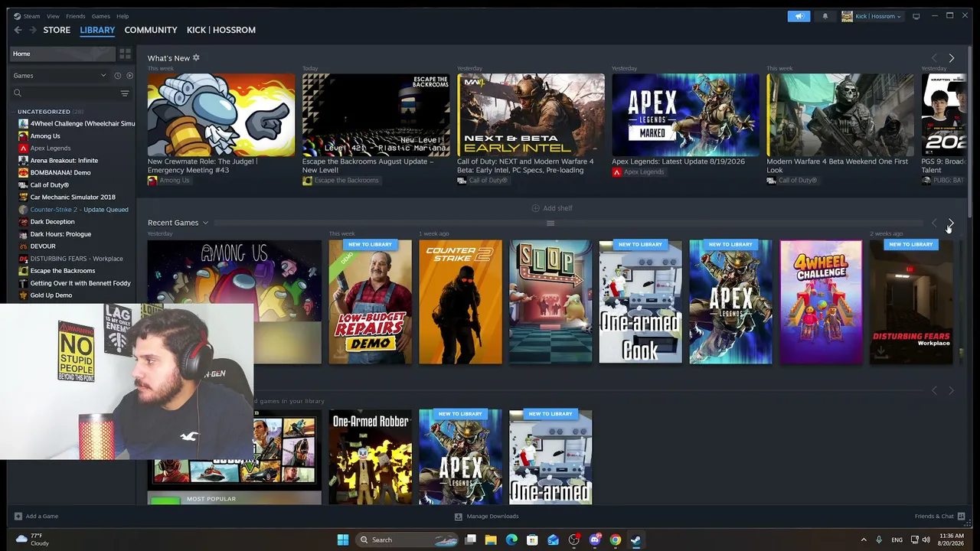Advance What's New shelf with right arrow
This screenshot has height=551, width=980.
coord(951,58)
